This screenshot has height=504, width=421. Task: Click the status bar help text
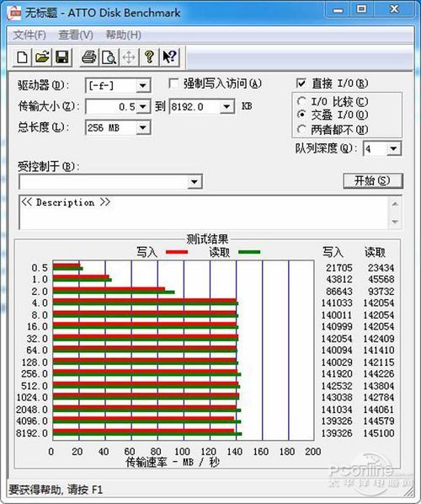pos(56,490)
